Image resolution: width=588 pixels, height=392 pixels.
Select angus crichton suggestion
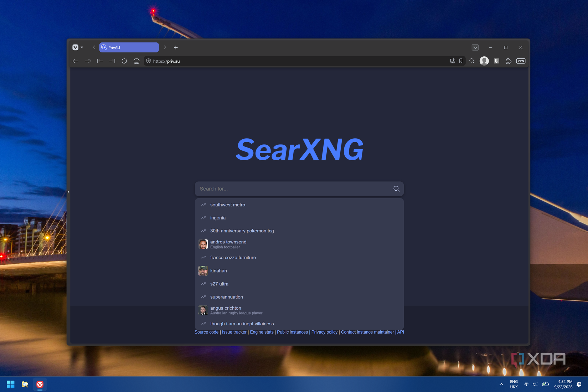click(x=299, y=310)
